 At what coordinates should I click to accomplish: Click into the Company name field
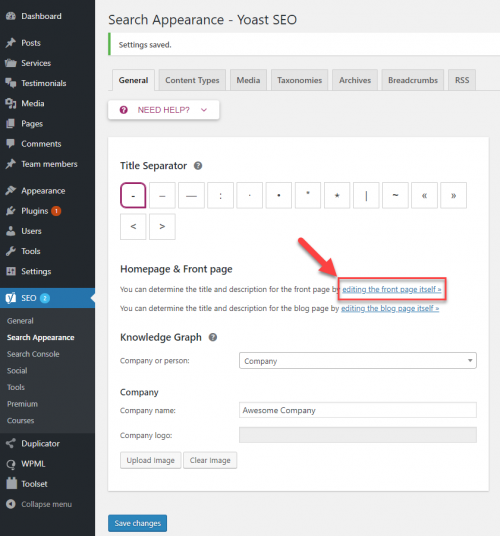tap(358, 410)
